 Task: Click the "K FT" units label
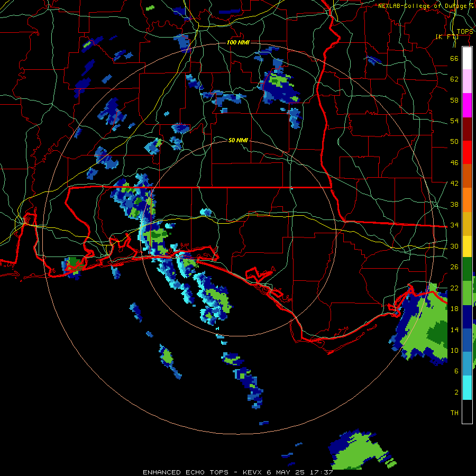coord(447,37)
